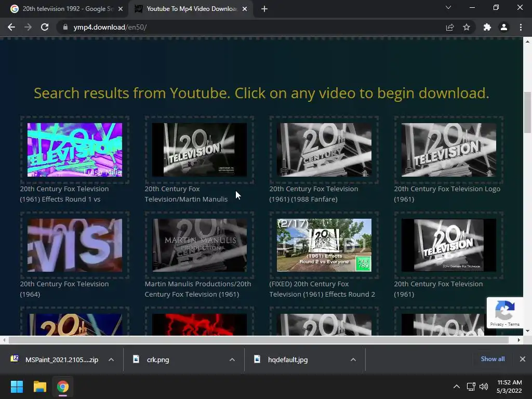Open volume control tray icon
The image size is (532, 399).
pos(484,387)
